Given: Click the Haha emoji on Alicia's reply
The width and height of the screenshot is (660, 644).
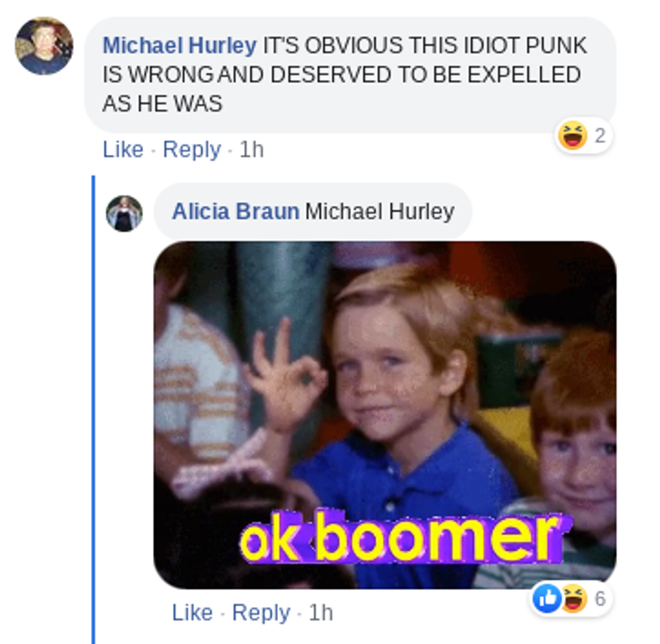Looking at the screenshot, I should click(x=574, y=598).
